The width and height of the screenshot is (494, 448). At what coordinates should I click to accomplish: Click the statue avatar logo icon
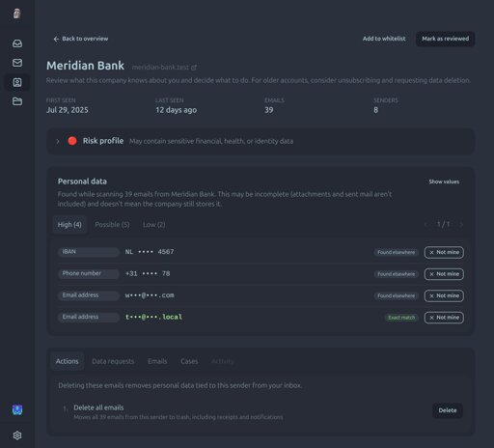[17, 14]
